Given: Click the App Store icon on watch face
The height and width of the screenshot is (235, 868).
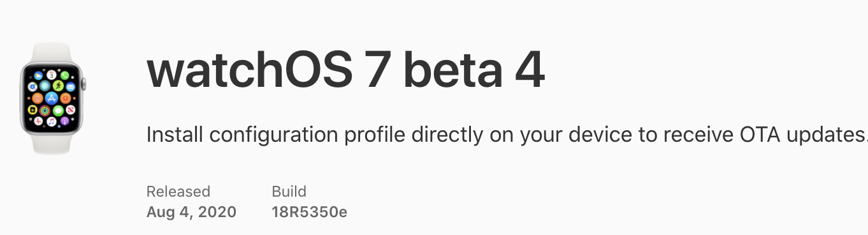Looking at the screenshot, I should coord(52,98).
